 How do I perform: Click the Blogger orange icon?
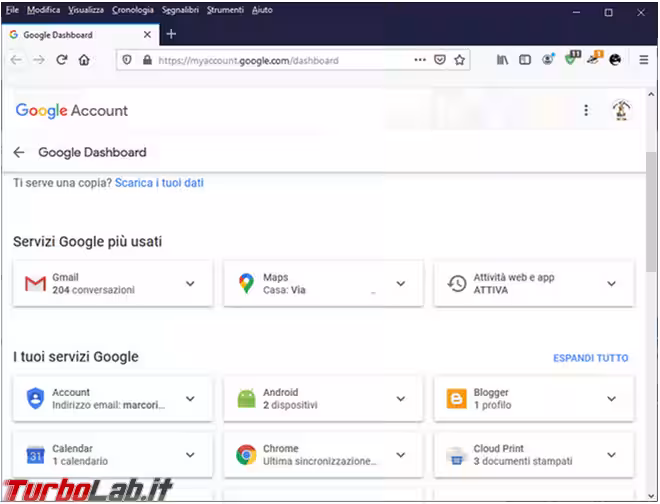(x=457, y=398)
